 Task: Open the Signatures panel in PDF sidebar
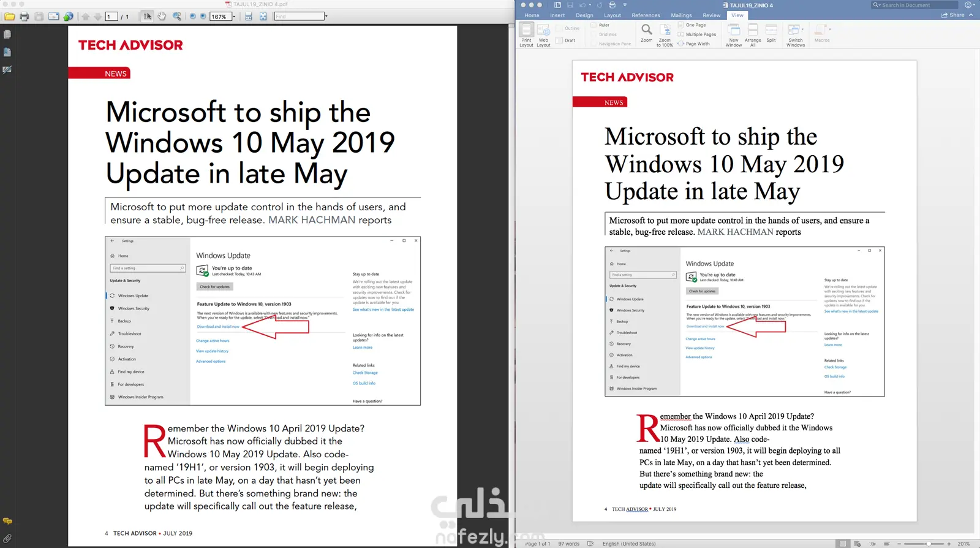coord(7,70)
